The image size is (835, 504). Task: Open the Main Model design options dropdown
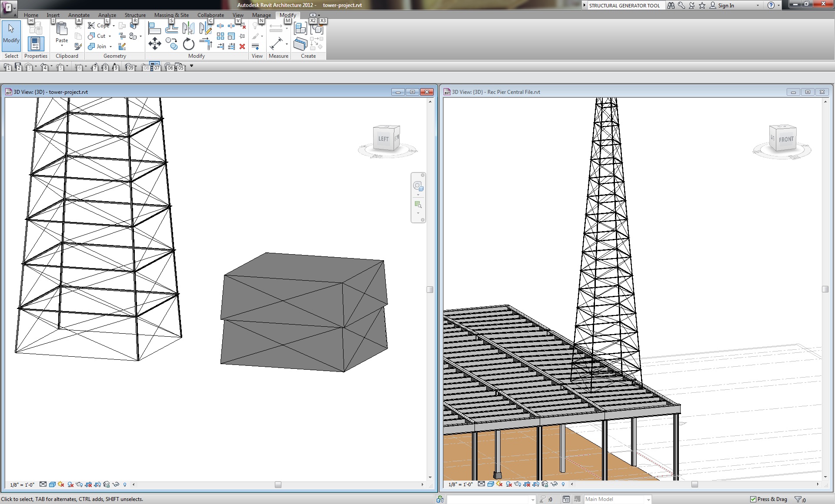tap(648, 500)
